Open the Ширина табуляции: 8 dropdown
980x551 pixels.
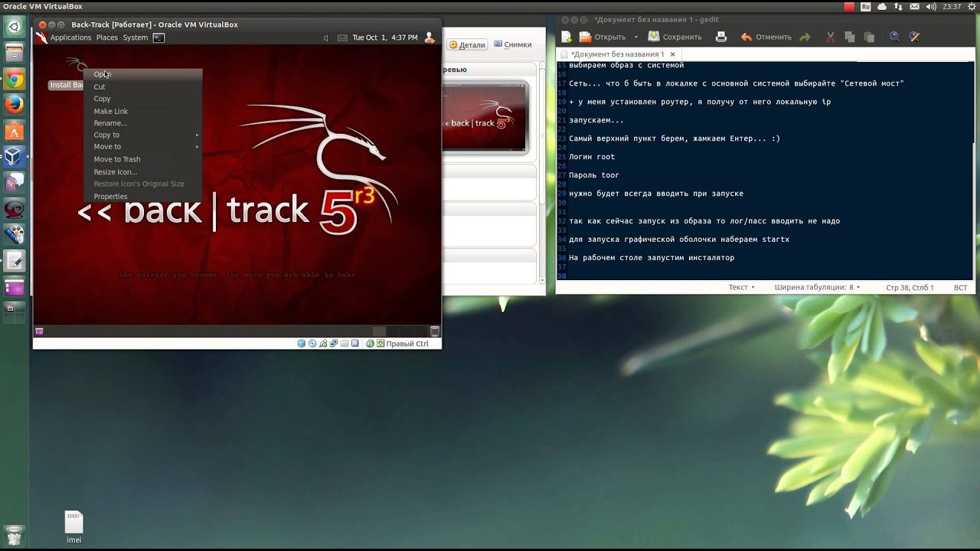point(817,288)
